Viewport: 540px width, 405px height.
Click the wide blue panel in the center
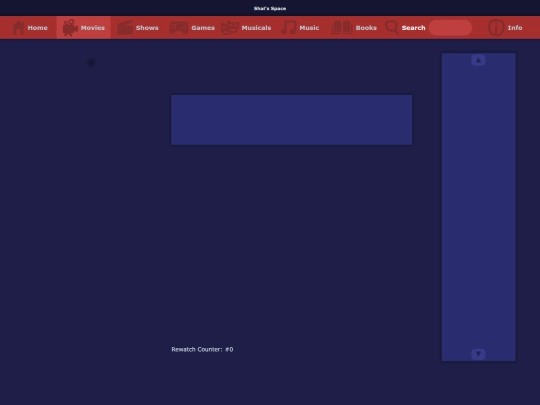[291, 120]
